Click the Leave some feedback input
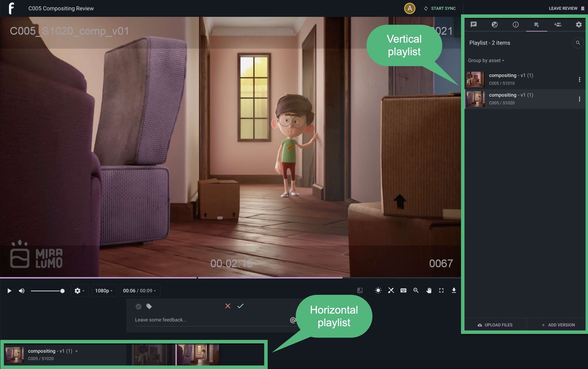The height and width of the screenshot is (369, 588). [x=211, y=320]
